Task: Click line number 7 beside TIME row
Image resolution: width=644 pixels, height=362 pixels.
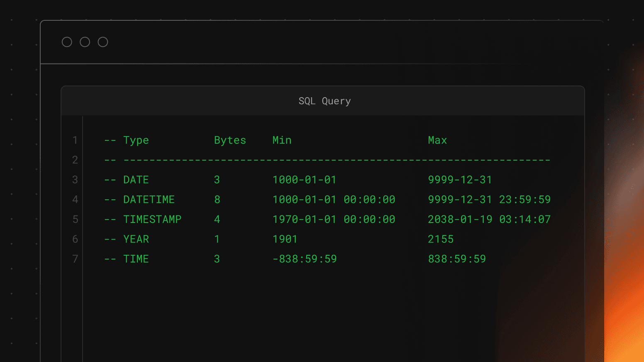Action: pyautogui.click(x=75, y=259)
